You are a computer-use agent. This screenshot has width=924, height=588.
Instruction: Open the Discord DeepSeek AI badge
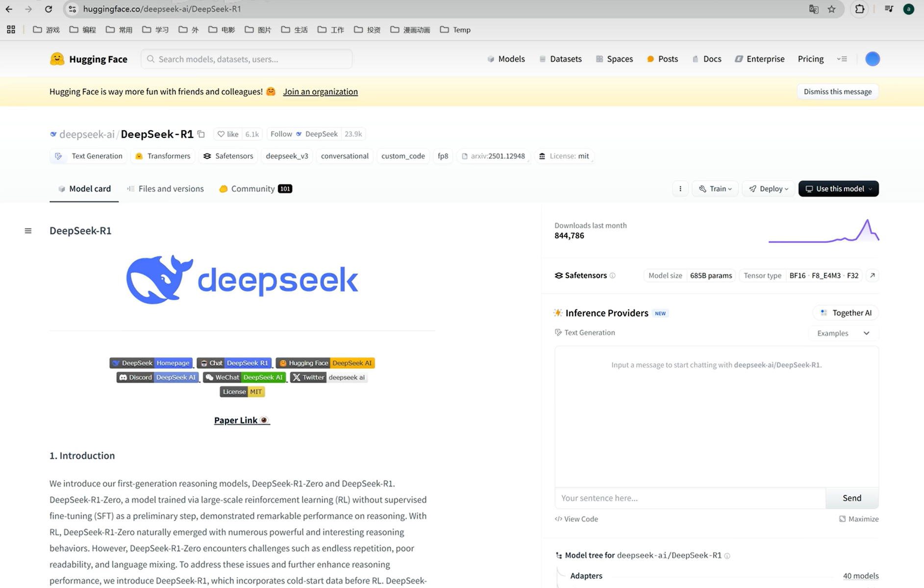(157, 377)
